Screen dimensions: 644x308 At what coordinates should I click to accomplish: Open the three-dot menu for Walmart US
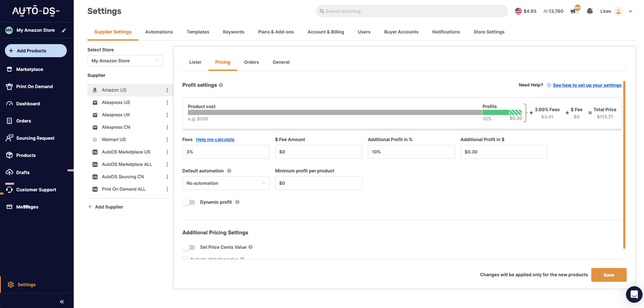coord(167,140)
